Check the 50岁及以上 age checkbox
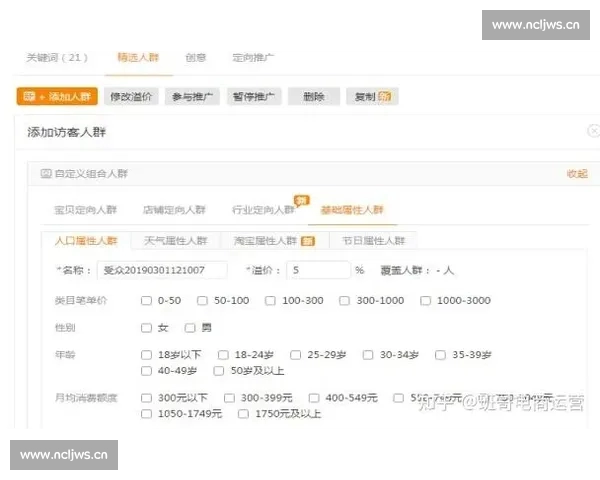 pos(218,371)
